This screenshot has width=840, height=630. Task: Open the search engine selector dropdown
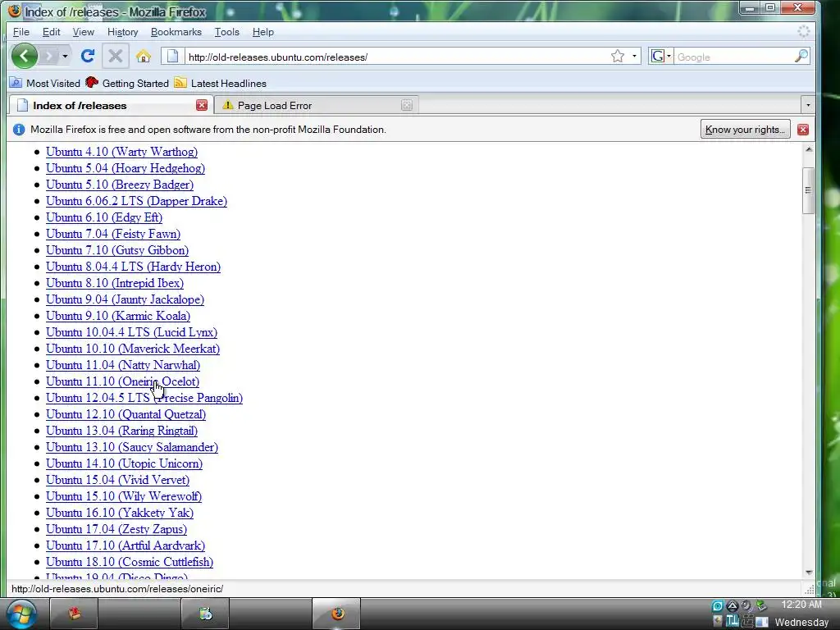coord(660,56)
